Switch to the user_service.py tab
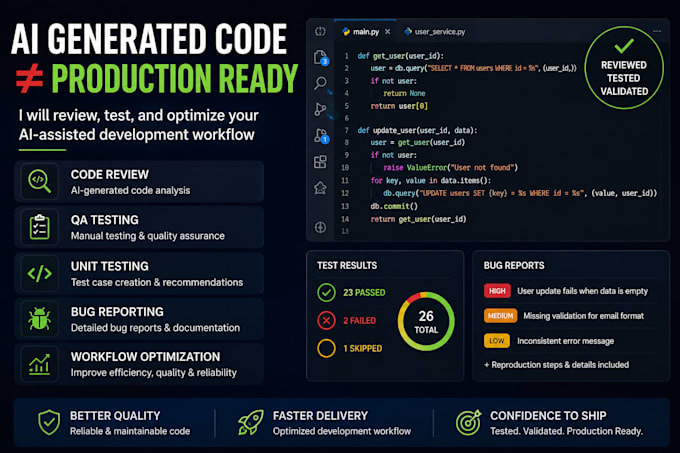The width and height of the screenshot is (680, 453). (x=435, y=32)
